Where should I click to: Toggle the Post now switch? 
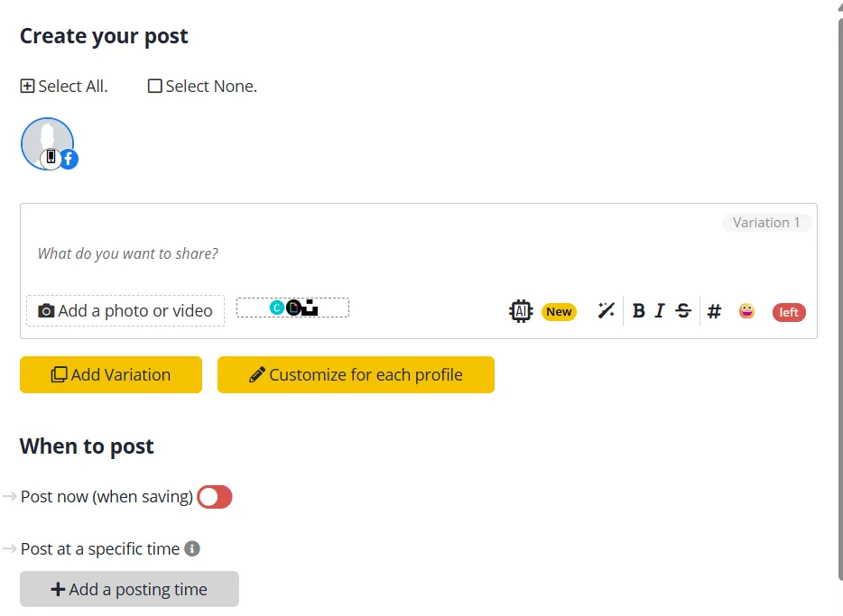point(215,497)
